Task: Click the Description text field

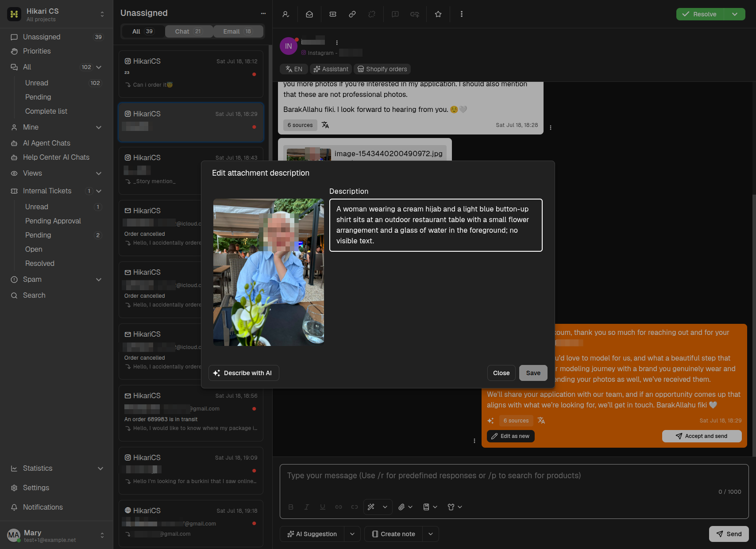Action: [x=436, y=225]
